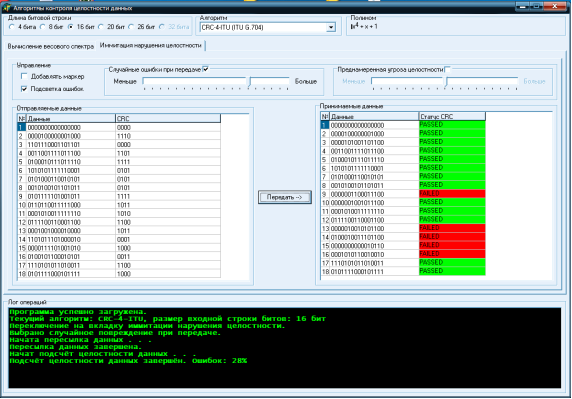The height and width of the screenshot is (399, 572).
Task: Select the 20 бит bit length option
Action: [101, 27]
